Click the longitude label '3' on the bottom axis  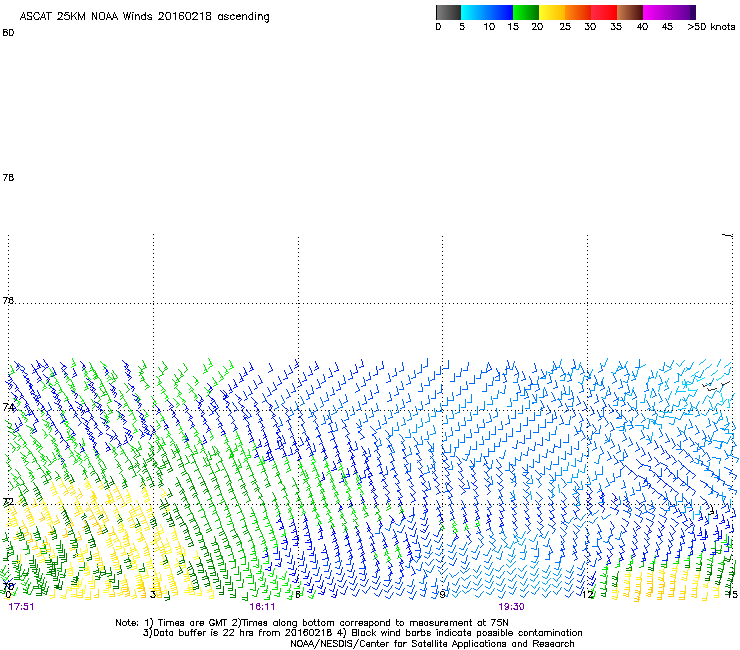(x=153, y=594)
